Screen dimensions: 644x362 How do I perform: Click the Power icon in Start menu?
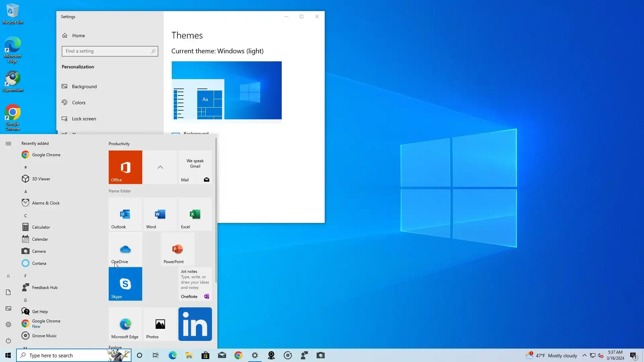[8, 341]
